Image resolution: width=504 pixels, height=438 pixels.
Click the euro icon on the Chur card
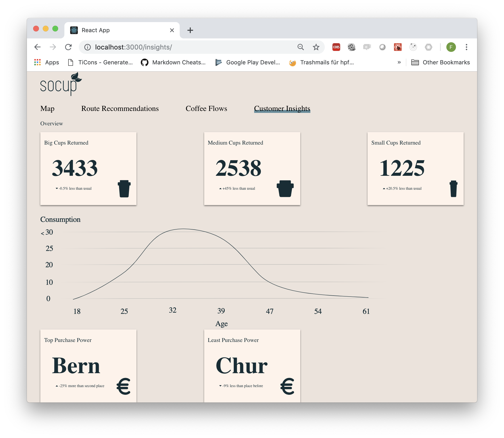tap(287, 386)
